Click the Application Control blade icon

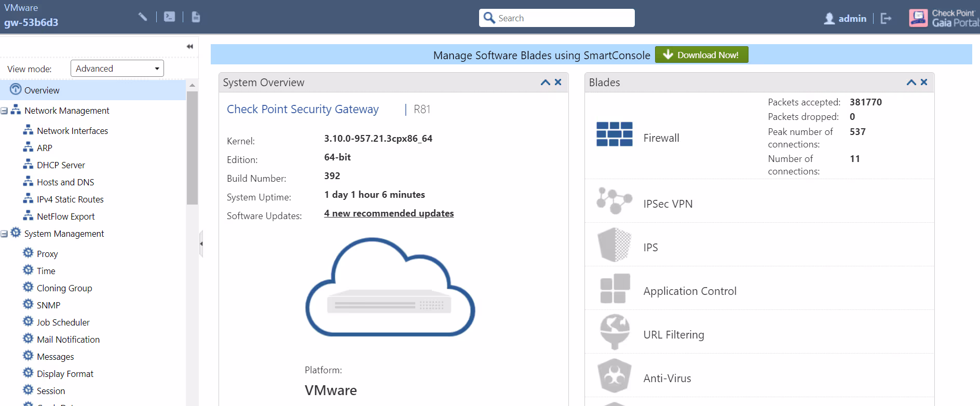615,288
